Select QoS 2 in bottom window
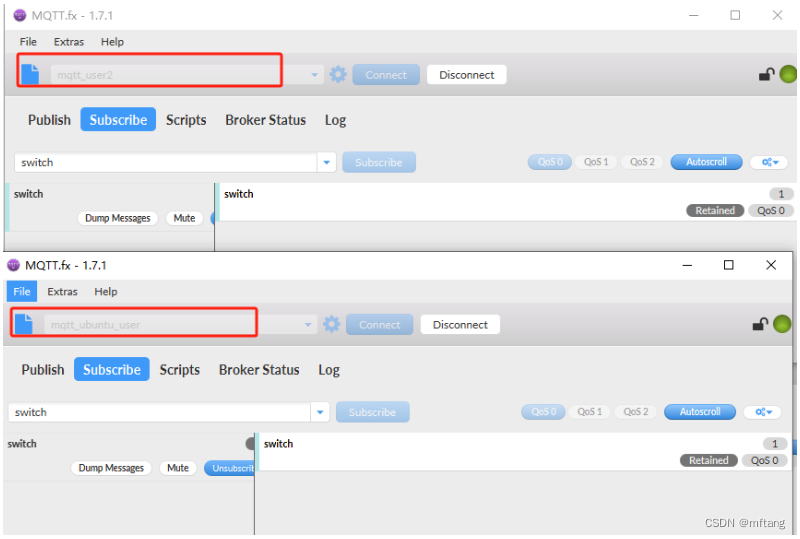The image size is (800, 539). pyautogui.click(x=635, y=412)
